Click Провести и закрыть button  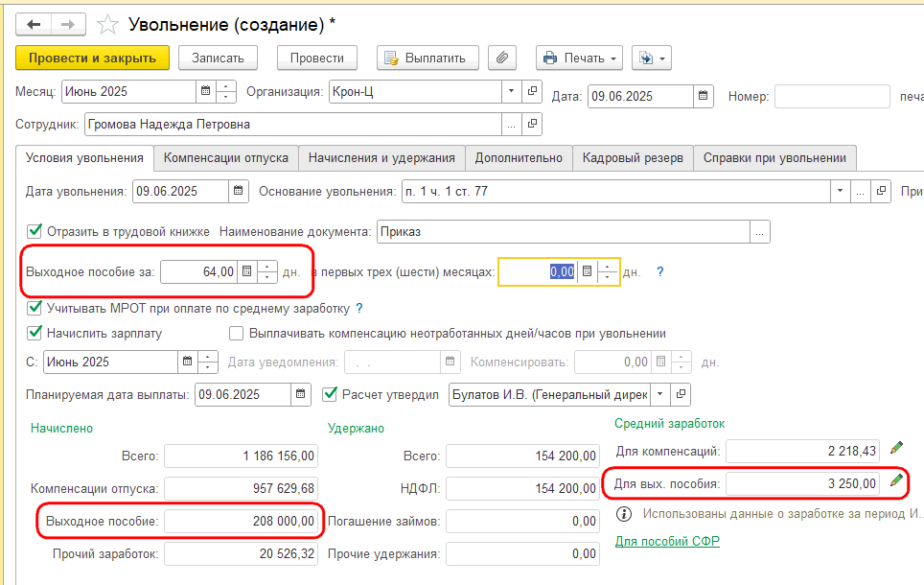tap(93, 58)
